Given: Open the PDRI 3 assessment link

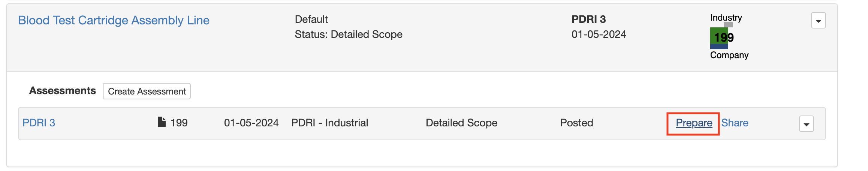Looking at the screenshot, I should (39, 123).
